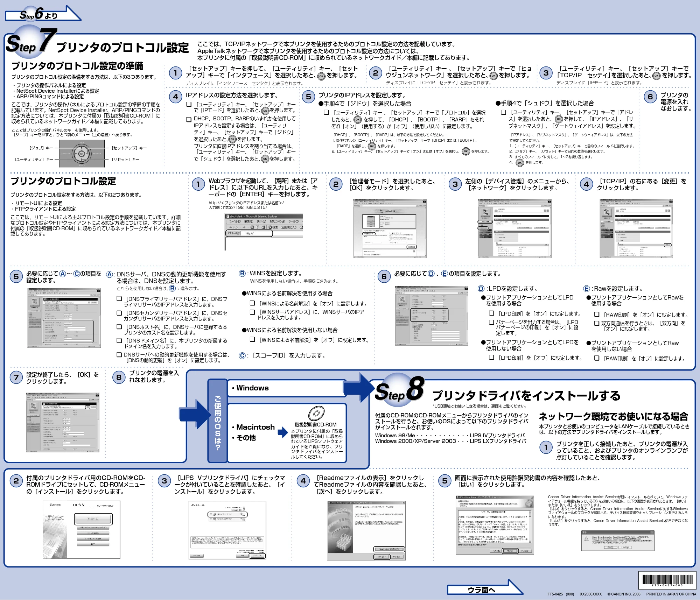The image size is (700, 600).
Task: Click the Stop icon in Internet Explorer toolbar
Action: 252,227
